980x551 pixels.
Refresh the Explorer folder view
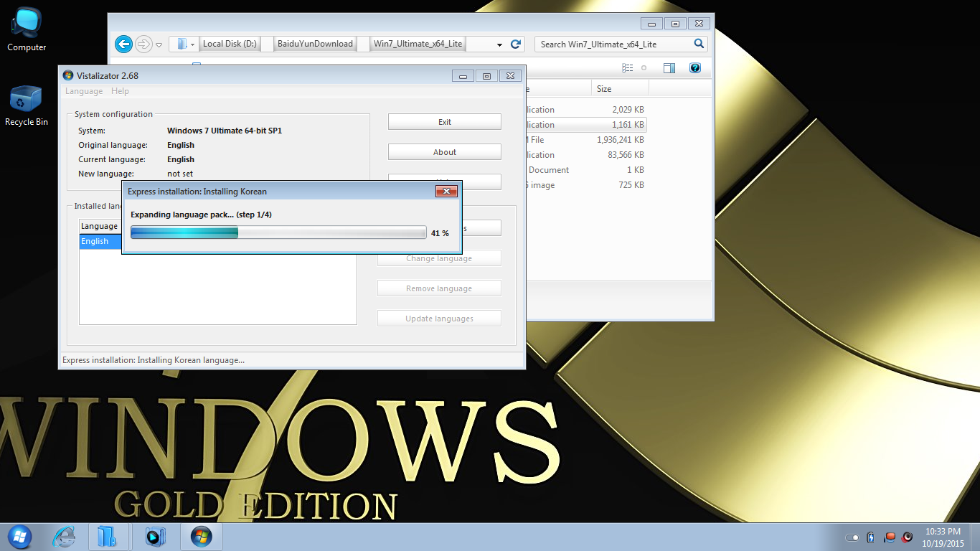(x=515, y=44)
